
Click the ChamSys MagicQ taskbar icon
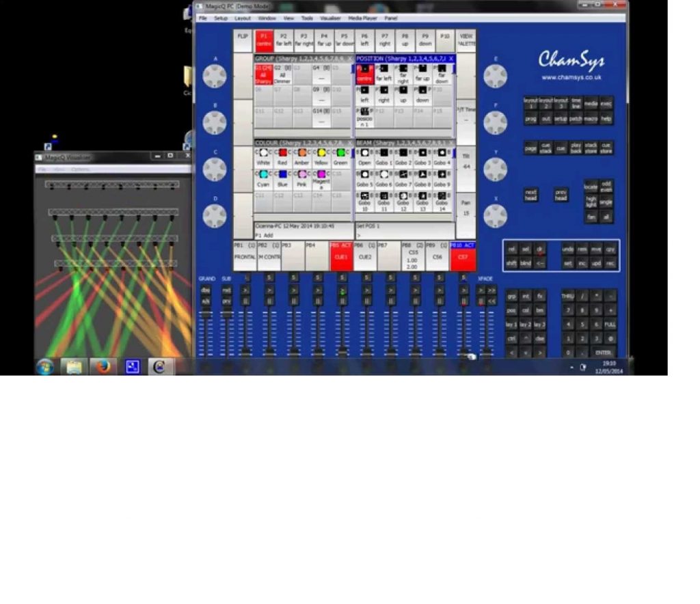pos(160,367)
